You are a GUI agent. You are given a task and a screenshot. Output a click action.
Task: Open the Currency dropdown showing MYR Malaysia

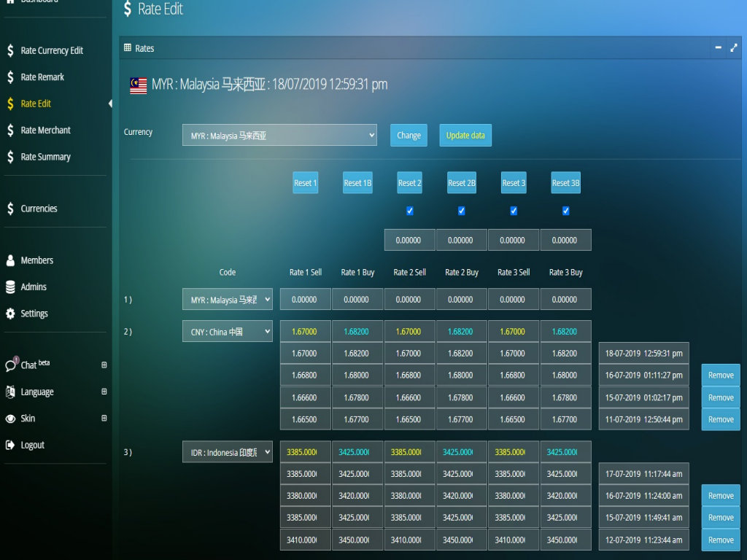click(x=279, y=135)
